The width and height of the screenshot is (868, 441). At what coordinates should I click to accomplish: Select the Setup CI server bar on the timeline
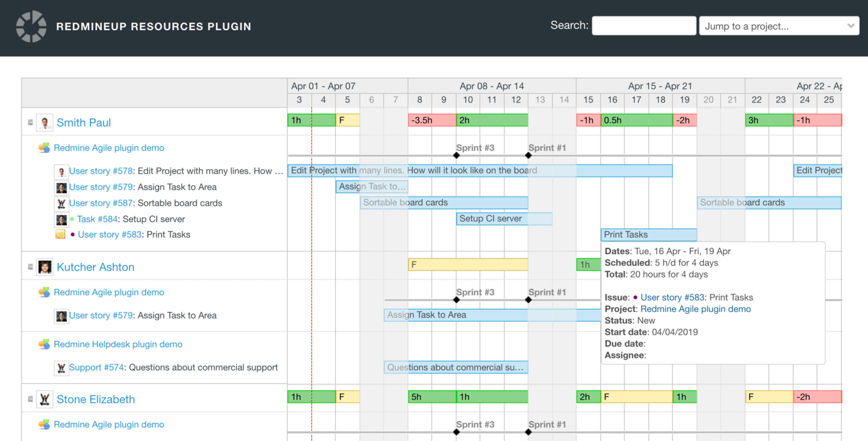click(503, 218)
